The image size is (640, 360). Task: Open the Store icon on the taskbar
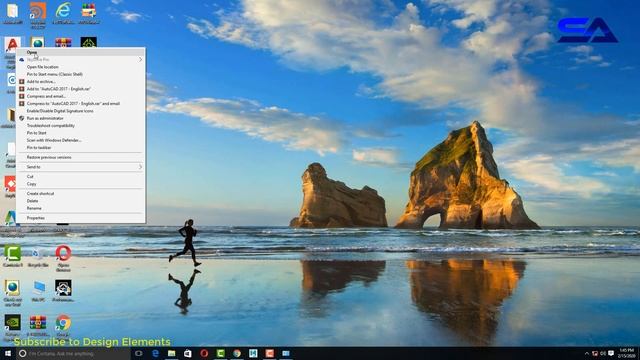pos(188,353)
